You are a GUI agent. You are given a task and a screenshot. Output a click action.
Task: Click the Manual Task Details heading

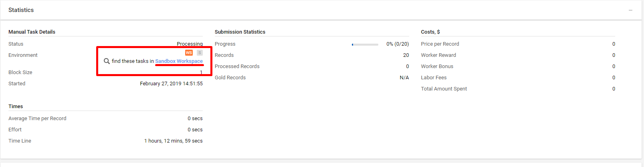[32, 32]
